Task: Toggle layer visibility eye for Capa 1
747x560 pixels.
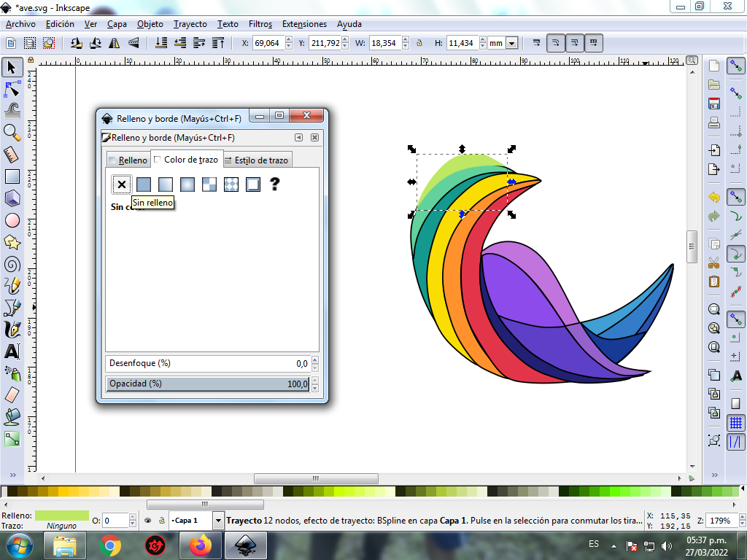Action: (147, 521)
